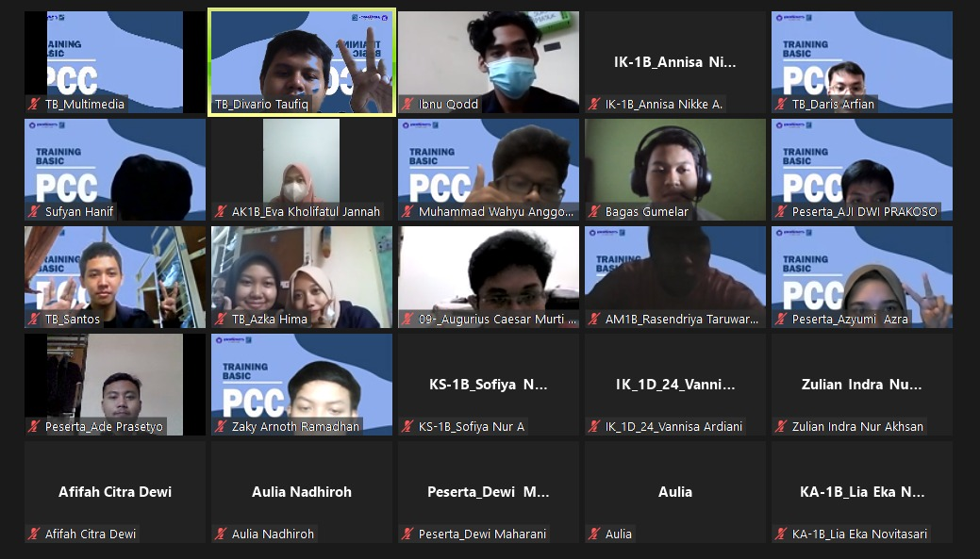
Task: Select TB_Santos video tile
Action: click(115, 277)
